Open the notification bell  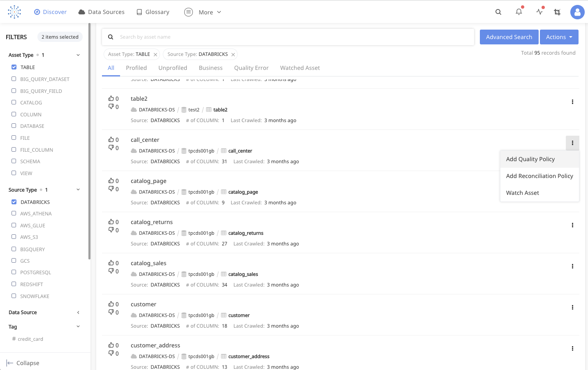pyautogui.click(x=519, y=12)
